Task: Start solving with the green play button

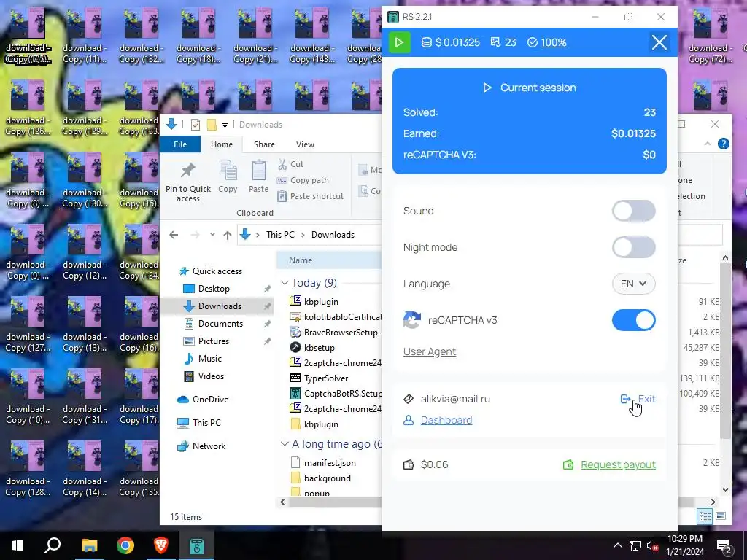Action: (x=400, y=42)
